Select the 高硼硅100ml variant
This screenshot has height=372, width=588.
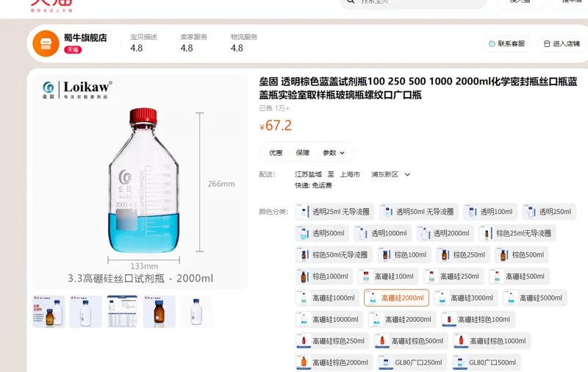click(x=388, y=276)
